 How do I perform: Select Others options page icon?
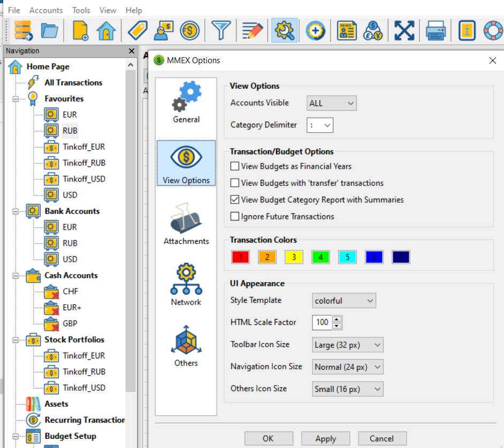coord(186,346)
